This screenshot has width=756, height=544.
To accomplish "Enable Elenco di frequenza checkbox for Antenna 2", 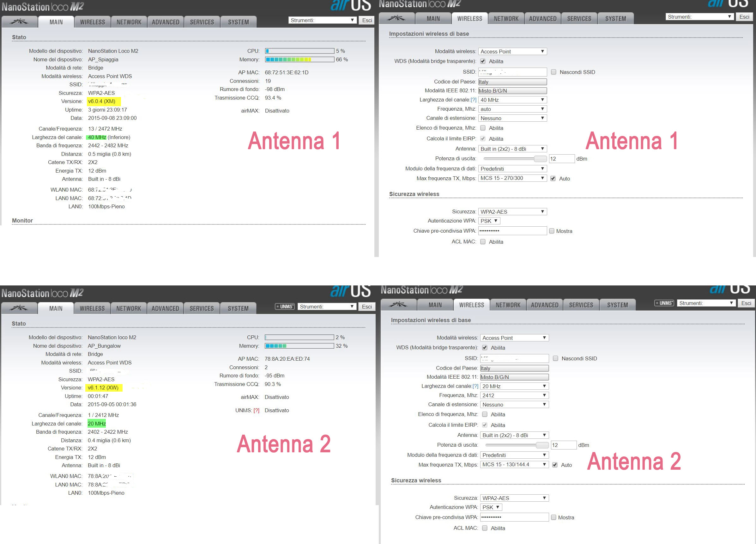I will point(485,414).
